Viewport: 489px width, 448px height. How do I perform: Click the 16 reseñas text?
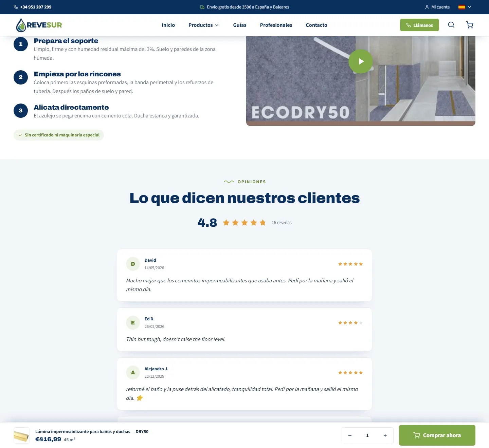click(282, 223)
